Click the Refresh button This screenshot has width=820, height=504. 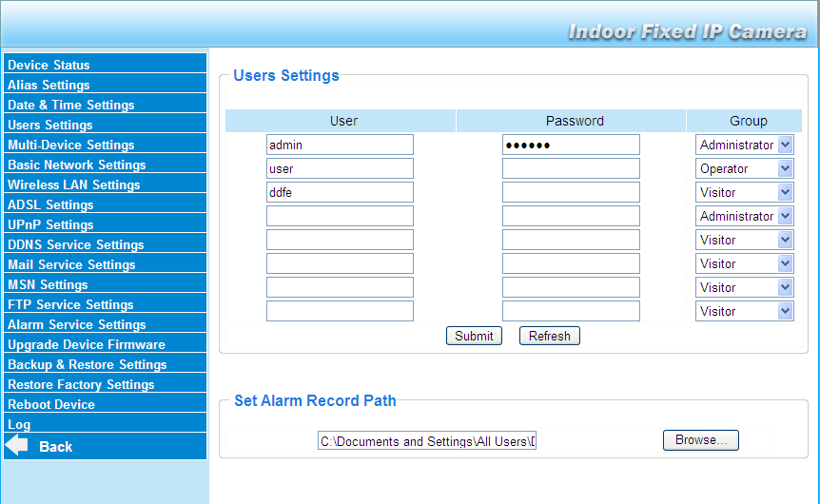pyautogui.click(x=549, y=336)
